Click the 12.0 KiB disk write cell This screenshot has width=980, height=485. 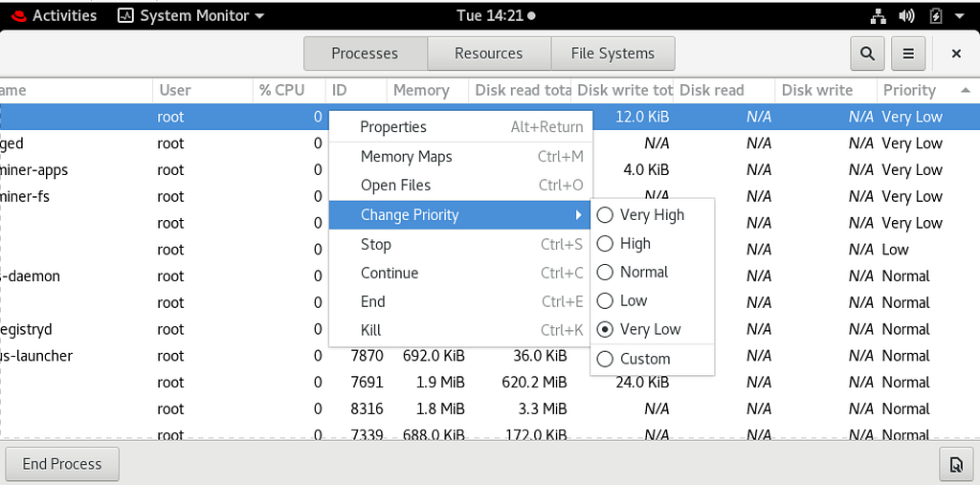642,117
